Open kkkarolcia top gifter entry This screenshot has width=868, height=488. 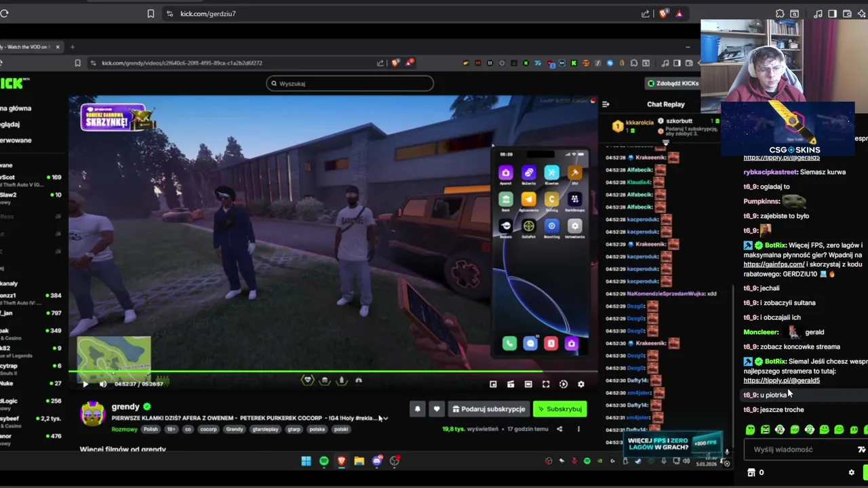(x=633, y=125)
